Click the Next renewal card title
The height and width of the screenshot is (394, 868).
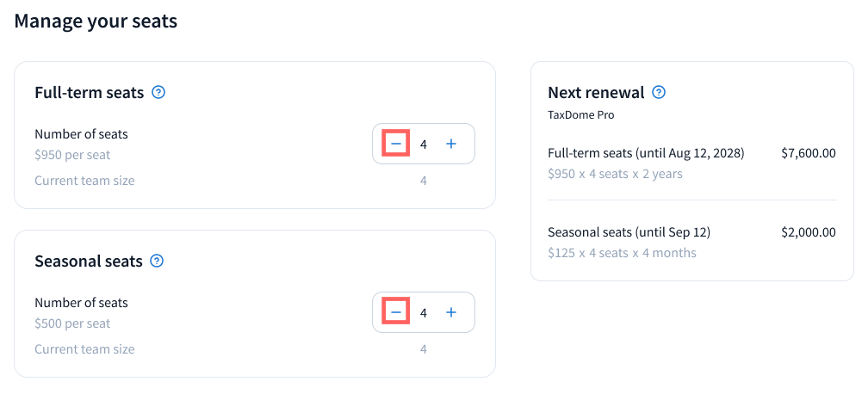596,92
